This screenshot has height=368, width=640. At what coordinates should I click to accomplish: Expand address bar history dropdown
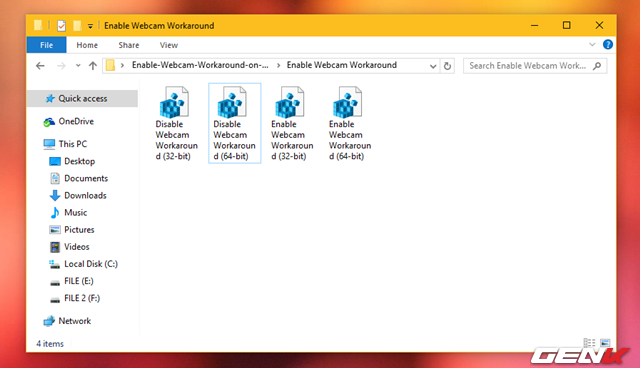pyautogui.click(x=433, y=66)
